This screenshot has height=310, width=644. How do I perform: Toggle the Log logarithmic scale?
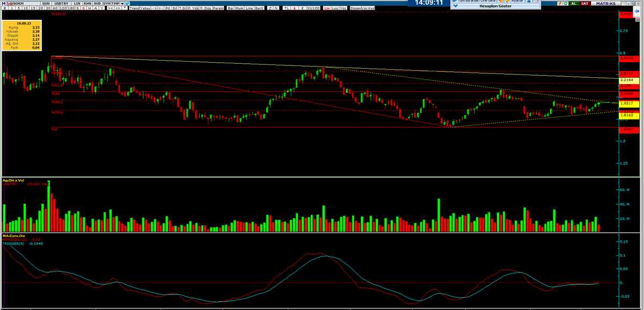click(x=335, y=9)
